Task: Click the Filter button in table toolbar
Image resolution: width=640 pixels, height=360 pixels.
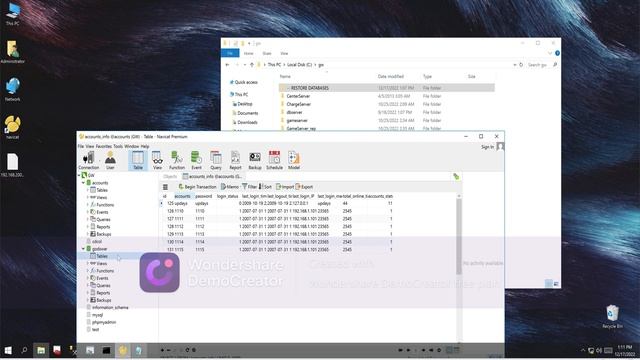Action: (249, 187)
